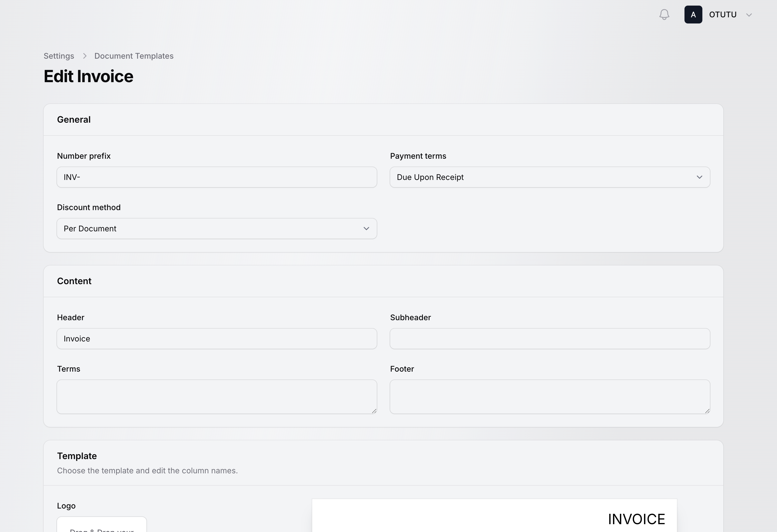Expand the OTUTU account menu chevron
The height and width of the screenshot is (532, 777).
tap(749, 15)
